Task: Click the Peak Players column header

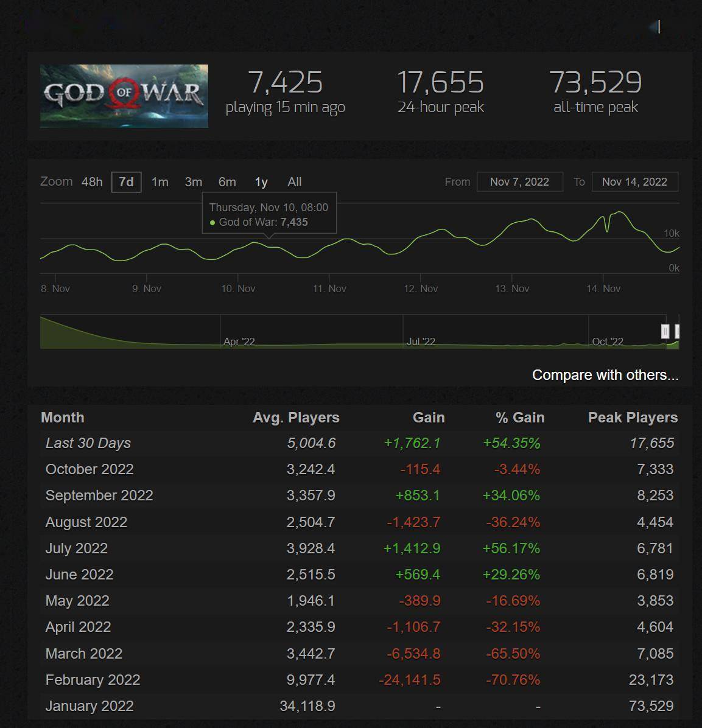Action: (x=633, y=418)
